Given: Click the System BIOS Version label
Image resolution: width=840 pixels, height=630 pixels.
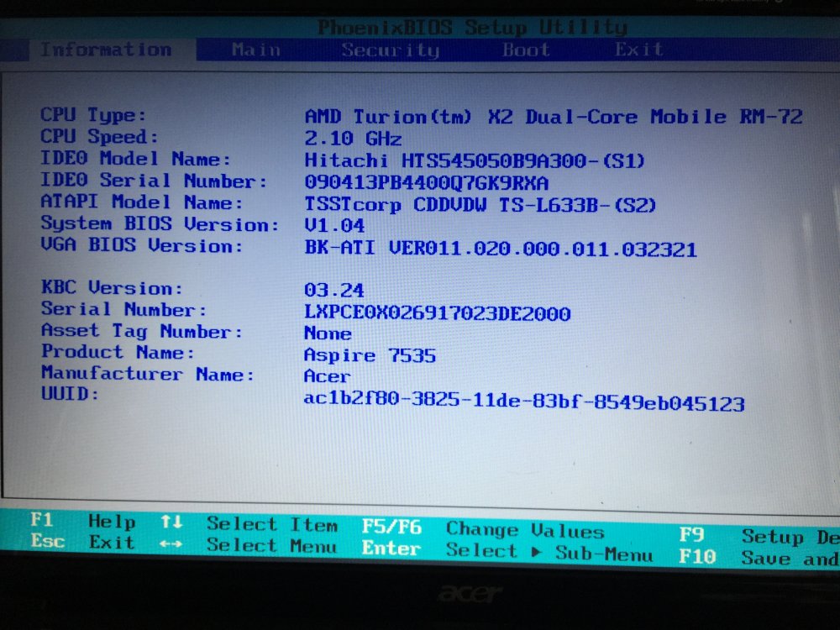Looking at the screenshot, I should 160,224.
